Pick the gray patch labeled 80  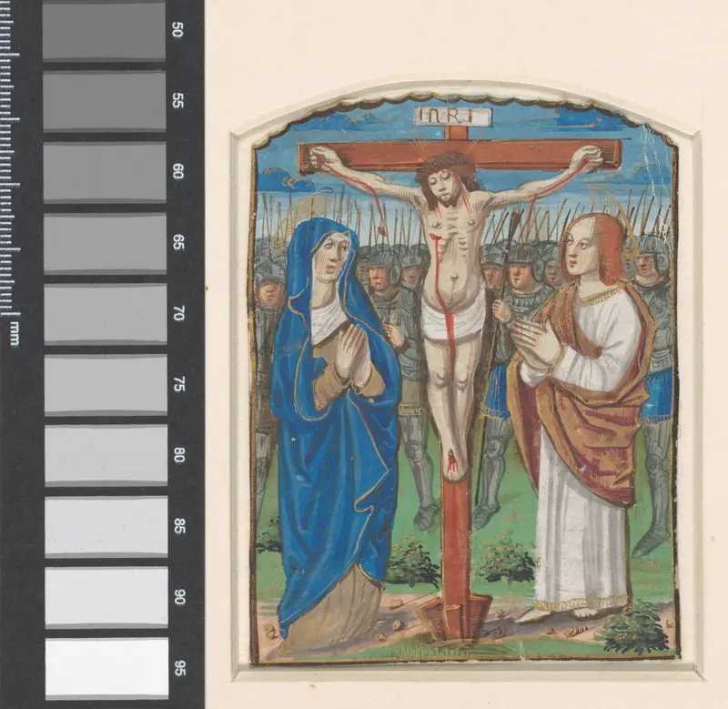[106, 455]
